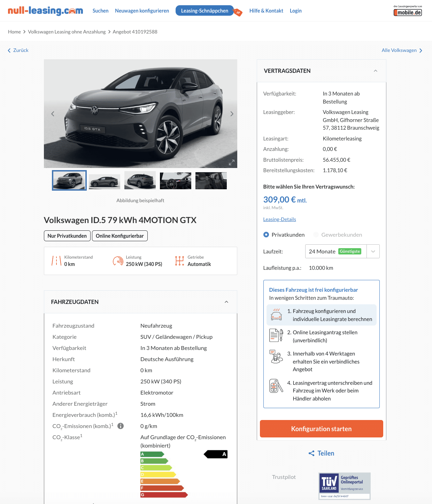Select the first front-view car thumbnail
The image size is (432, 504).
pos(69,181)
